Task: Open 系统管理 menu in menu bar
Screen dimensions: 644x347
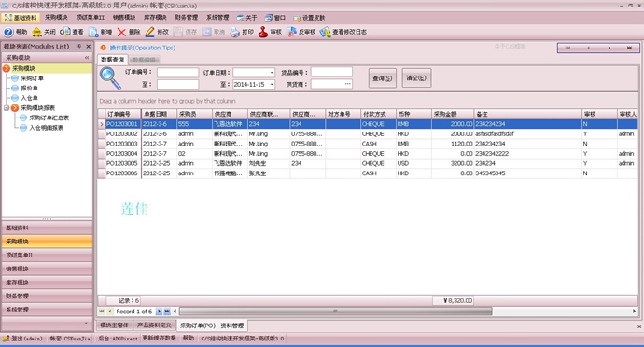Action: [x=217, y=18]
